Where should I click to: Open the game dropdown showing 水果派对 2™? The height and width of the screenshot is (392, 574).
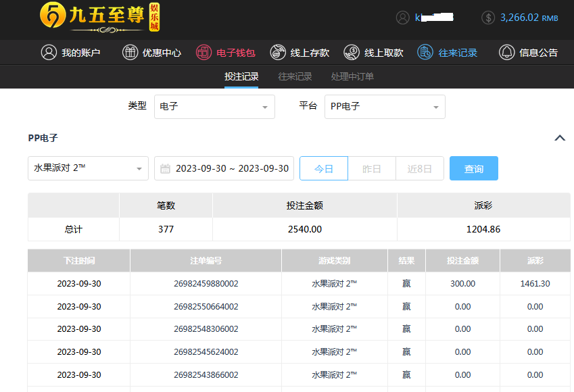point(88,168)
